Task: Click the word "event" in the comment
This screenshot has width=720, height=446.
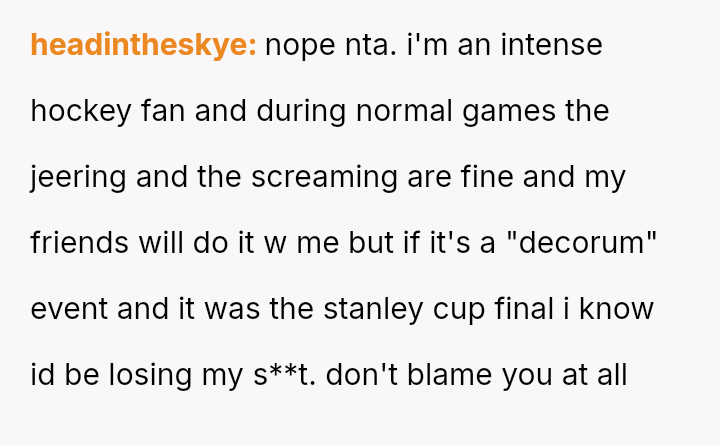Action: [x=69, y=309]
